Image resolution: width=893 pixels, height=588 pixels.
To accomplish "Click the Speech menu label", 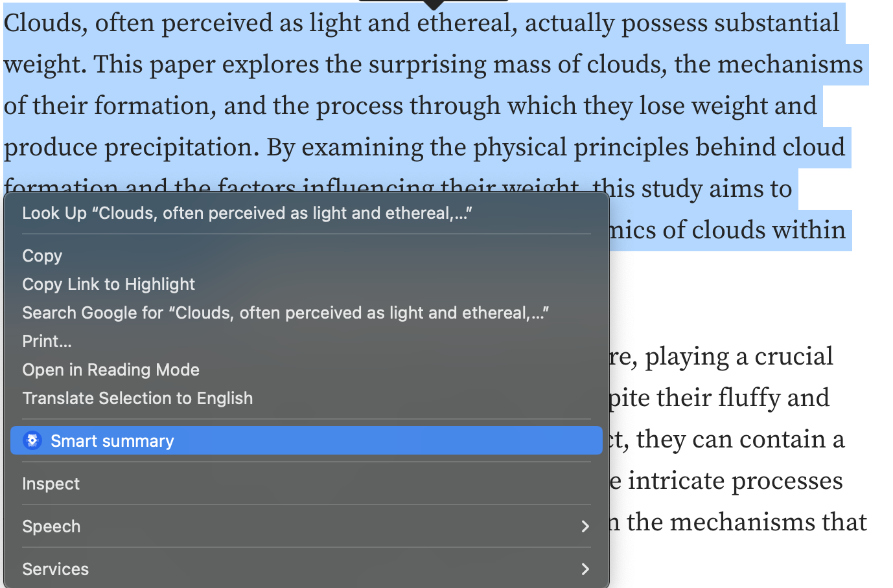I will [x=51, y=526].
